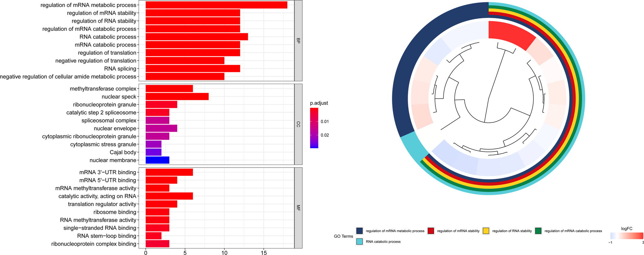This screenshot has height=255, width=644.
Task: Click the 'p.adjust' legend title
Action: [319, 103]
